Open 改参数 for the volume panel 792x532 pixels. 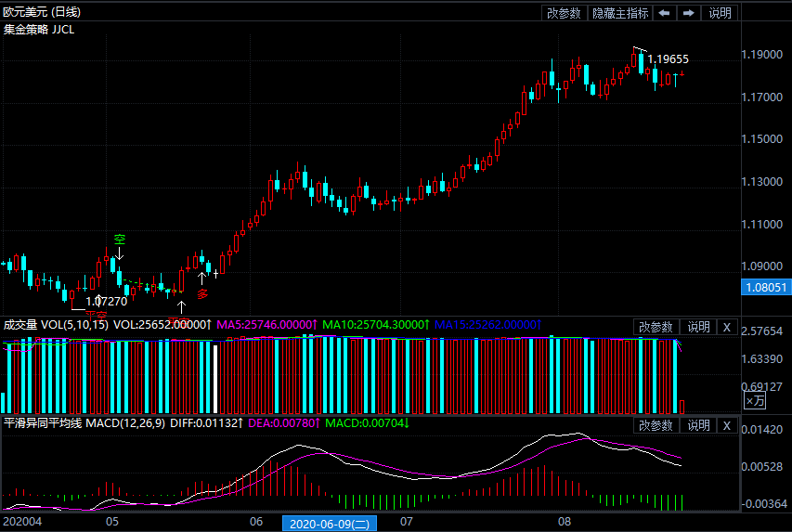[x=656, y=327]
